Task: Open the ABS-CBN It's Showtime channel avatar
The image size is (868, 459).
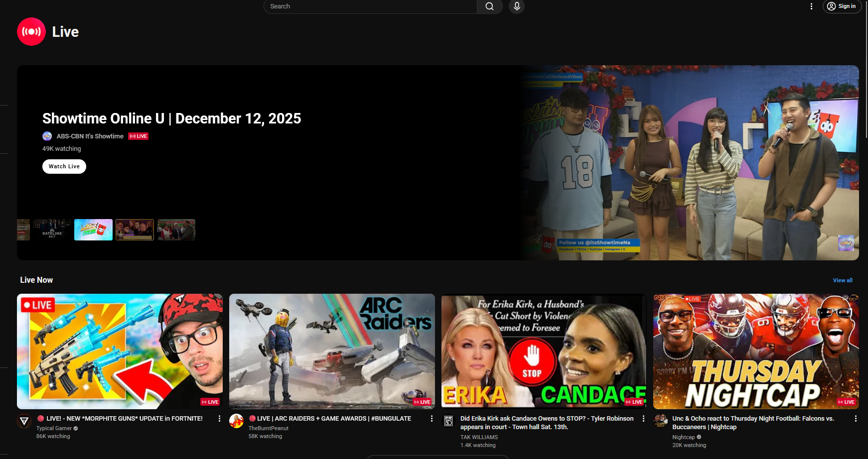Action: pyautogui.click(x=47, y=136)
